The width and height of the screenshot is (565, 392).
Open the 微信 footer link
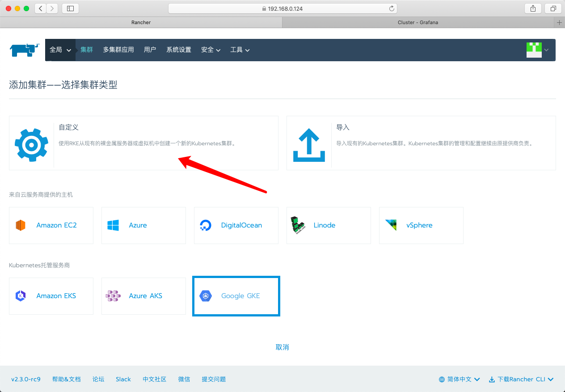(184, 379)
